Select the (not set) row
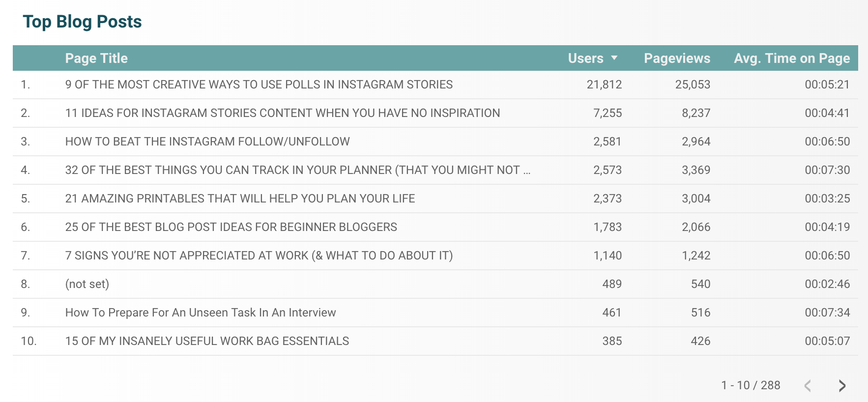 pyautogui.click(x=435, y=284)
